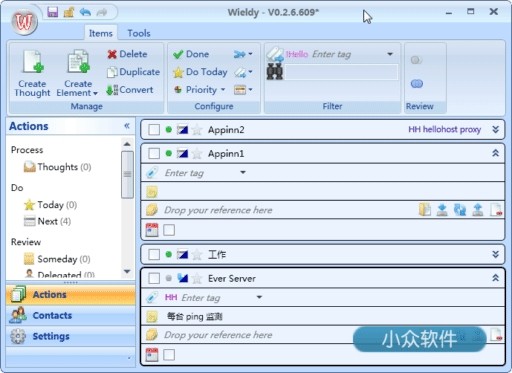Image resolution: width=512 pixels, height=373 pixels.
Task: Click the blue flag icon on Ever Server
Action: 182,278
